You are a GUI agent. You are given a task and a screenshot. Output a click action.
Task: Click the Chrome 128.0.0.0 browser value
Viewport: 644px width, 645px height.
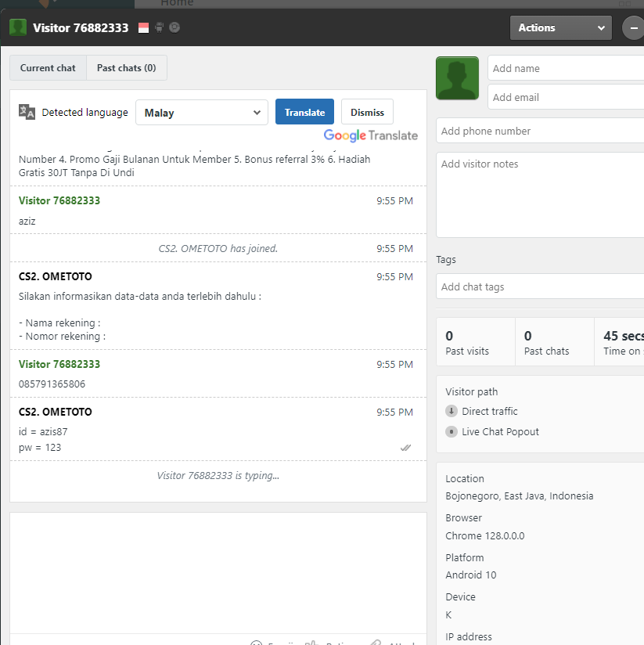[485, 536]
